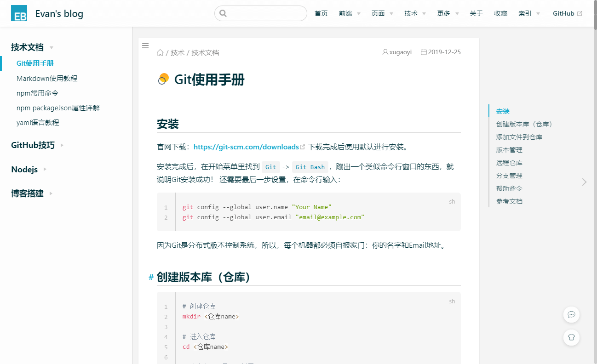Viewport: 597px width, 364px height.
Task: Jump to 添加文件到仓库 in the outline
Action: click(x=519, y=137)
